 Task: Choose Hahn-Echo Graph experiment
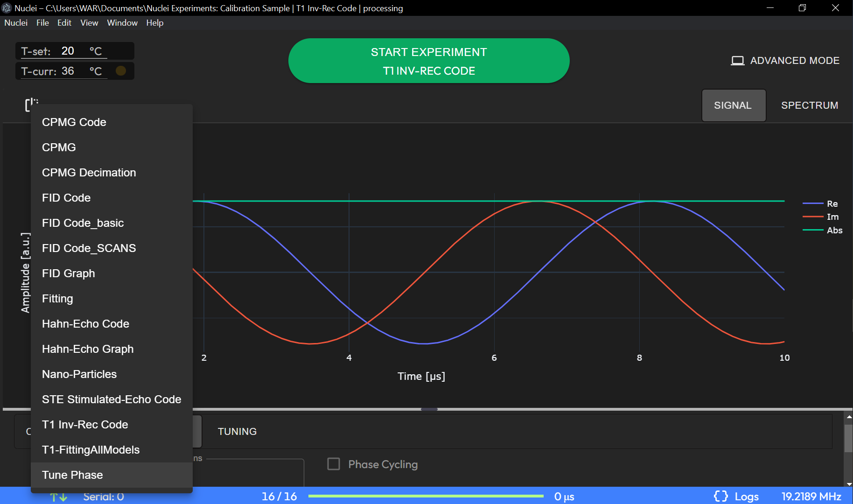pyautogui.click(x=112, y=349)
